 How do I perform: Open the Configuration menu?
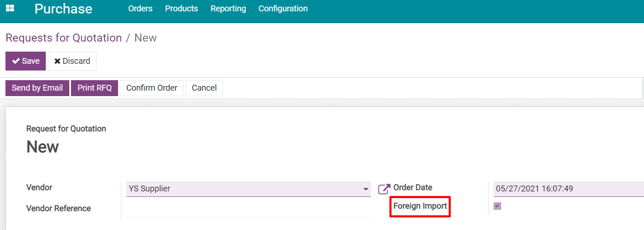click(283, 8)
